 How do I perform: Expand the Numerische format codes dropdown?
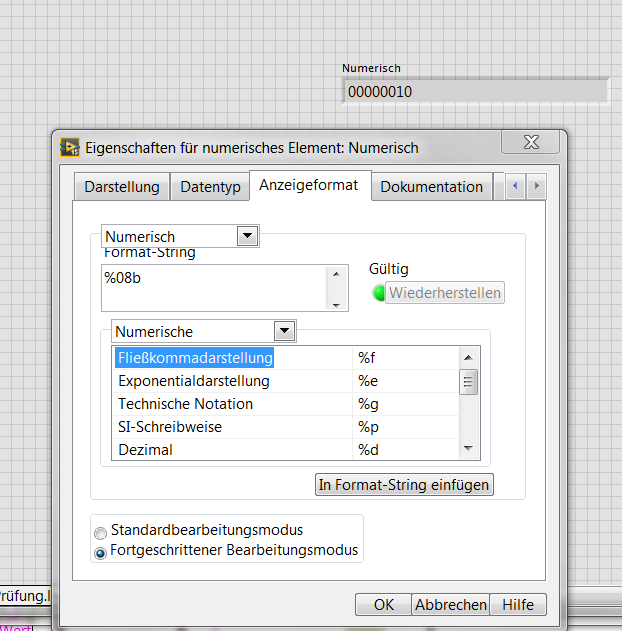284,331
